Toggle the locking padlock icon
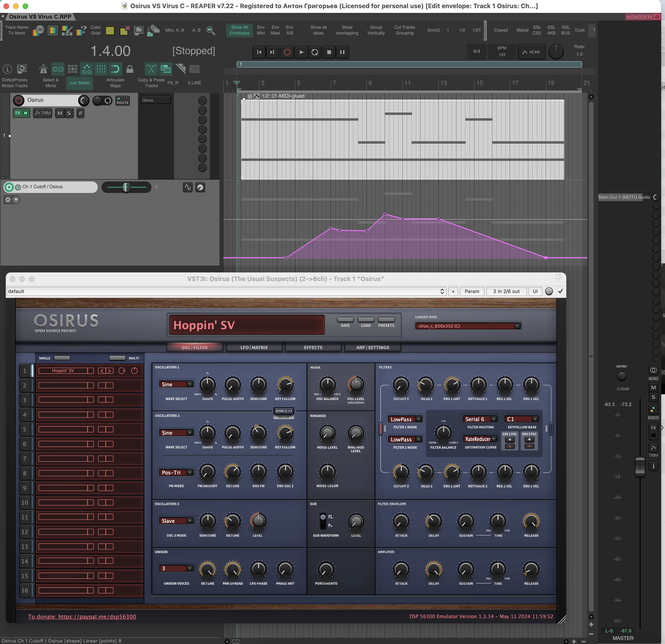665x644 pixels. point(130,69)
